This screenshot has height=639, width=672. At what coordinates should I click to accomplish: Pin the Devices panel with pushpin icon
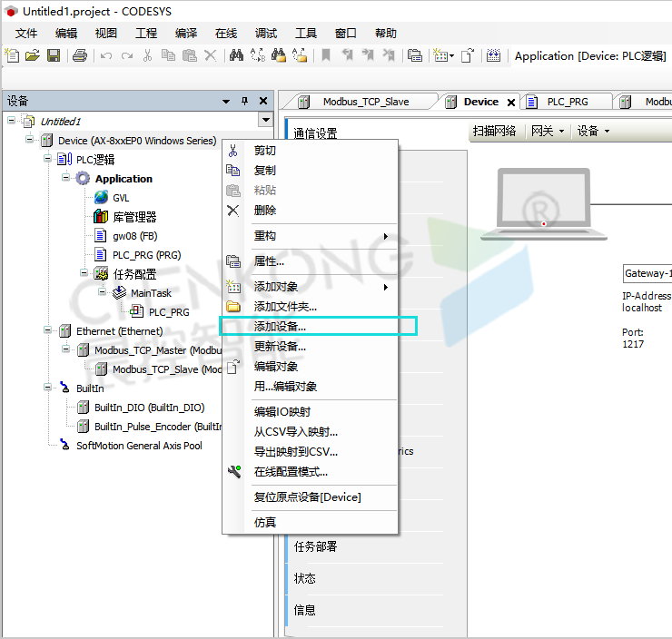(244, 101)
